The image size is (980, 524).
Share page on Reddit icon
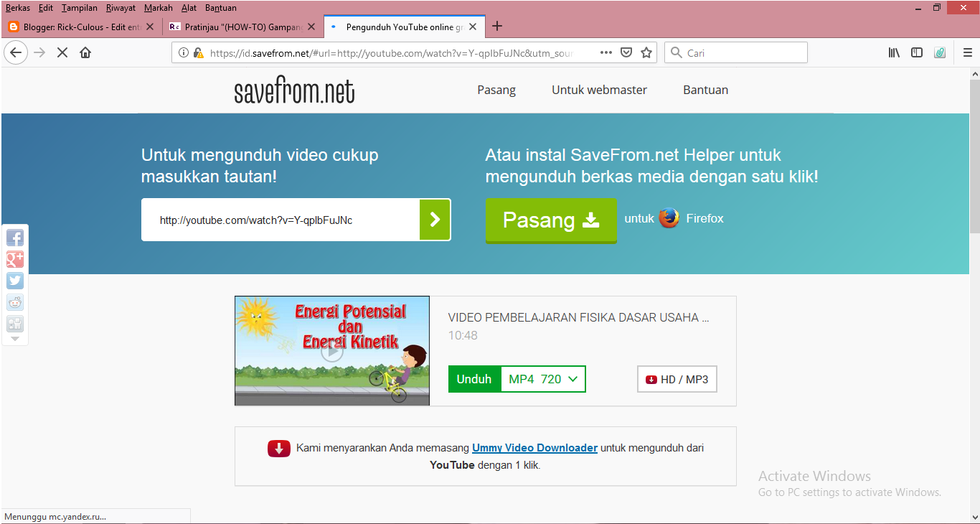click(15, 302)
